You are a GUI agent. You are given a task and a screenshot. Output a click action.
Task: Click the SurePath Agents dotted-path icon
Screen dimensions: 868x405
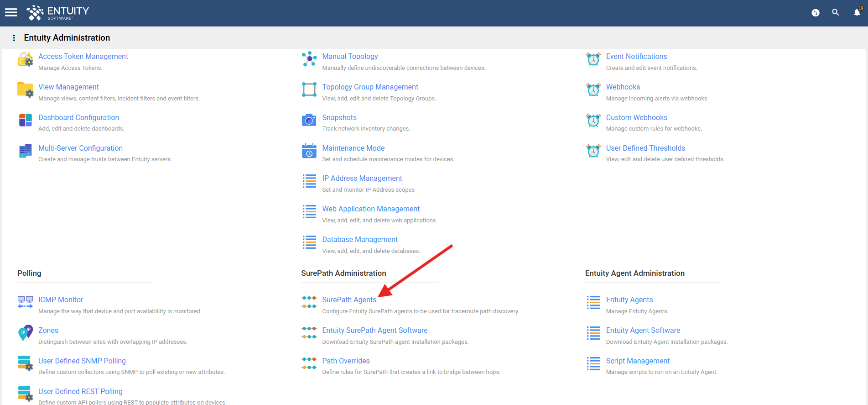pos(309,302)
